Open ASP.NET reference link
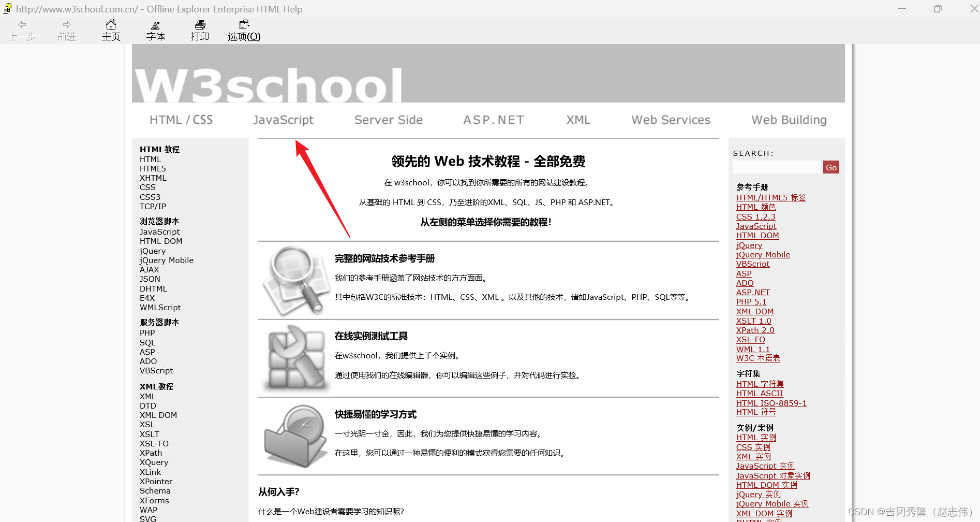 753,293
